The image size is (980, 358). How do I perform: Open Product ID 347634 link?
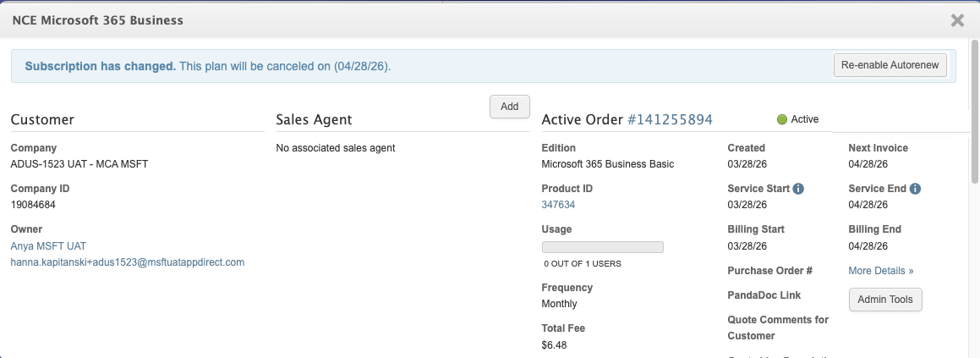point(558,205)
